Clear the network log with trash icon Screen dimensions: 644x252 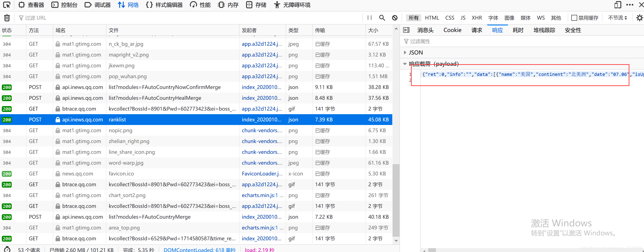click(7, 18)
